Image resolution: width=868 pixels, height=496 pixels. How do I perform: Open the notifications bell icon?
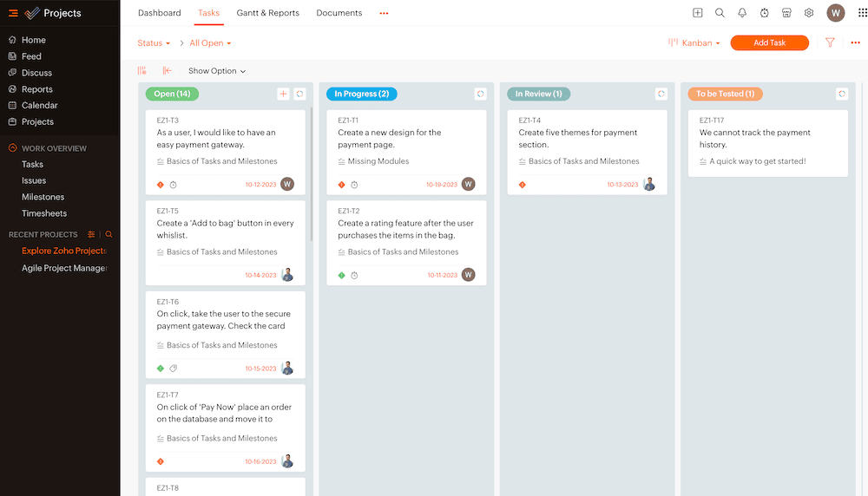742,13
